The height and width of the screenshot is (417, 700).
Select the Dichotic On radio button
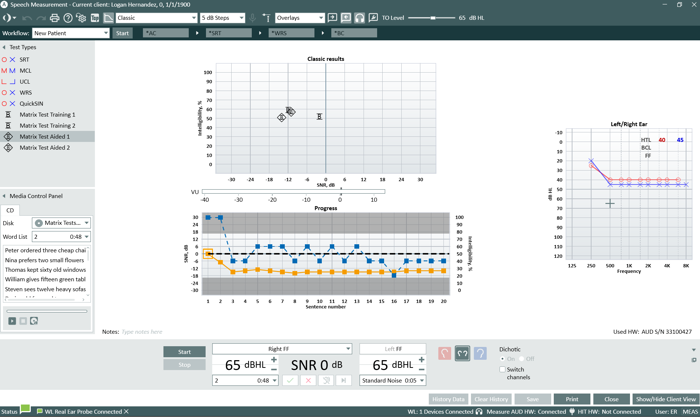point(502,359)
